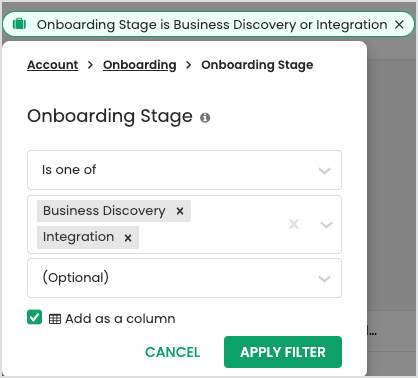The width and height of the screenshot is (418, 378).
Task: Click the Apply Filter button
Action: tap(283, 352)
